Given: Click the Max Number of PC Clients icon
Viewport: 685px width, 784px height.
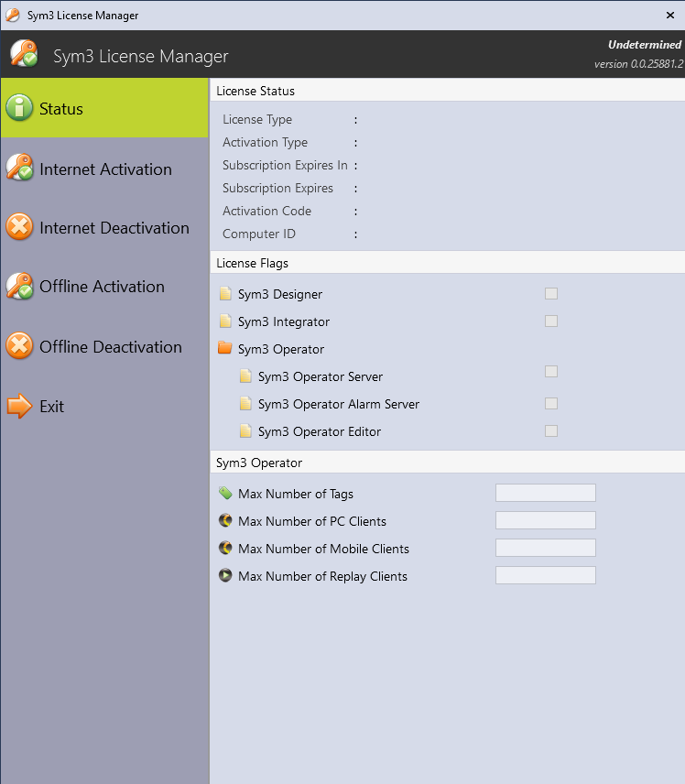Looking at the screenshot, I should (225, 520).
